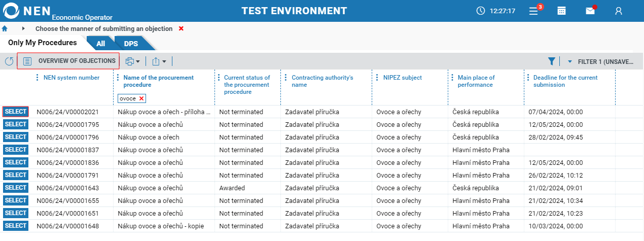Open the calendar icon in header
644x241 pixels.
pyautogui.click(x=562, y=11)
